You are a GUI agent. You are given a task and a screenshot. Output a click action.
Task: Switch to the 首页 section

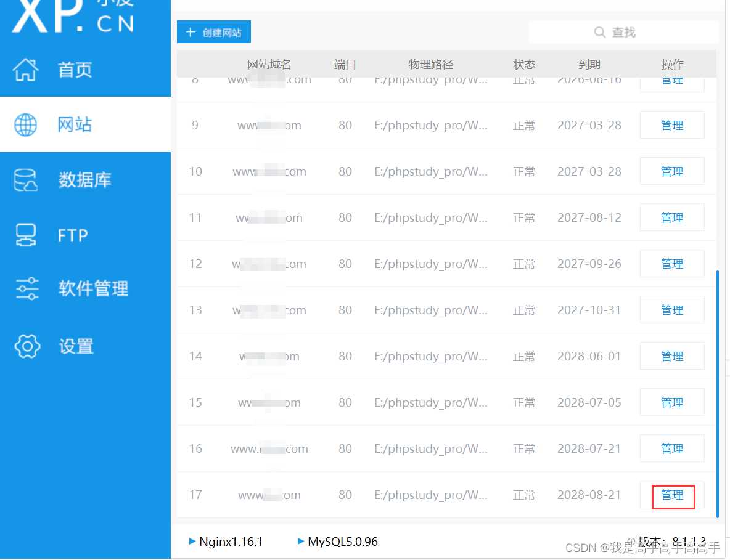[74, 70]
